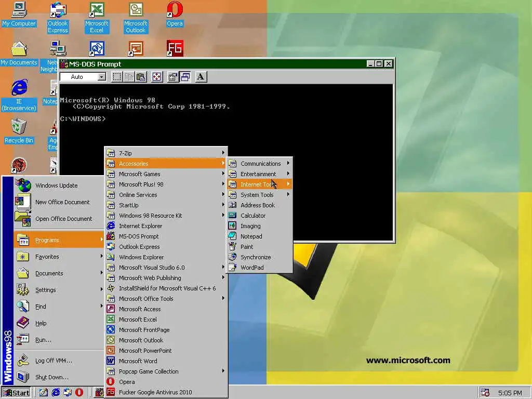Launch Microsoft FrontPage from Programs menu
Screen dimensions: 532x399
coord(166,329)
